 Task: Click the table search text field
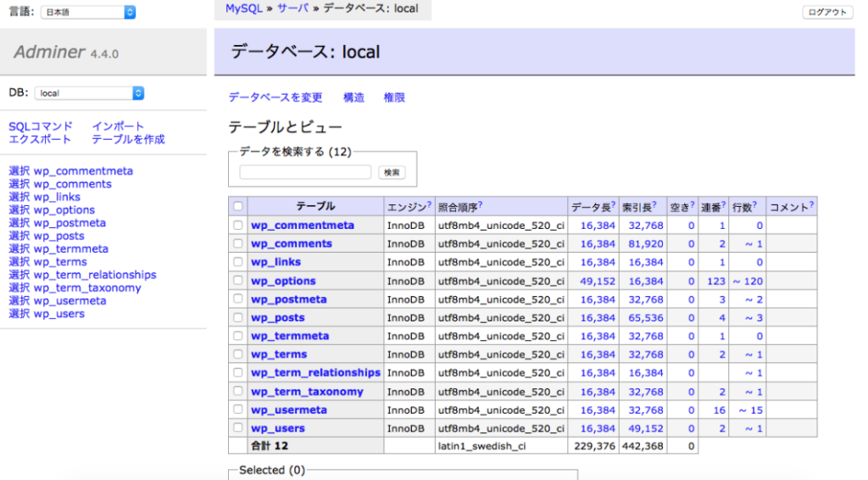click(x=305, y=172)
